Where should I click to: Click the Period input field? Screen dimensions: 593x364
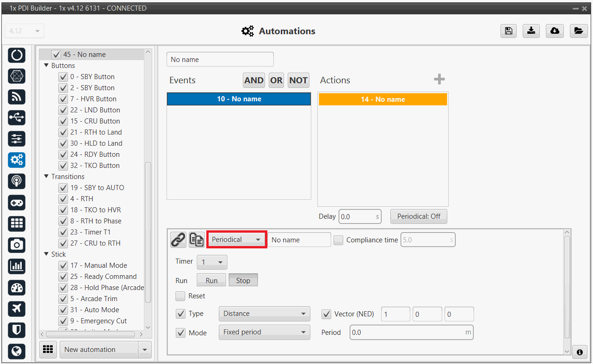click(x=407, y=333)
